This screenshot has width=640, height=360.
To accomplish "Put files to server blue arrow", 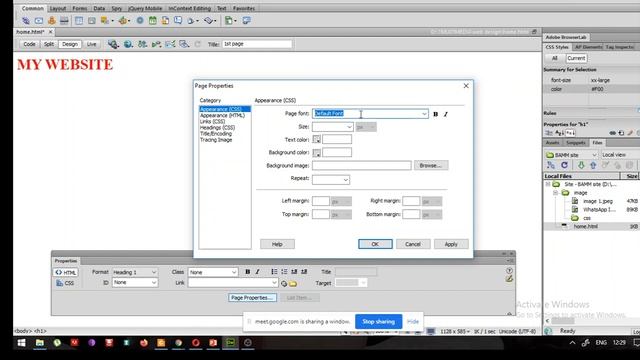I will point(593,165).
